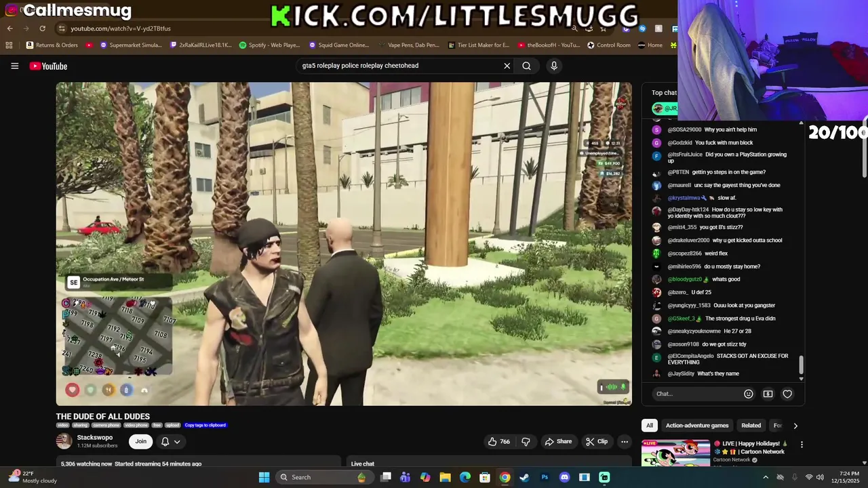Select the All recommendations chip
This screenshot has width=868, height=488.
[649, 426]
